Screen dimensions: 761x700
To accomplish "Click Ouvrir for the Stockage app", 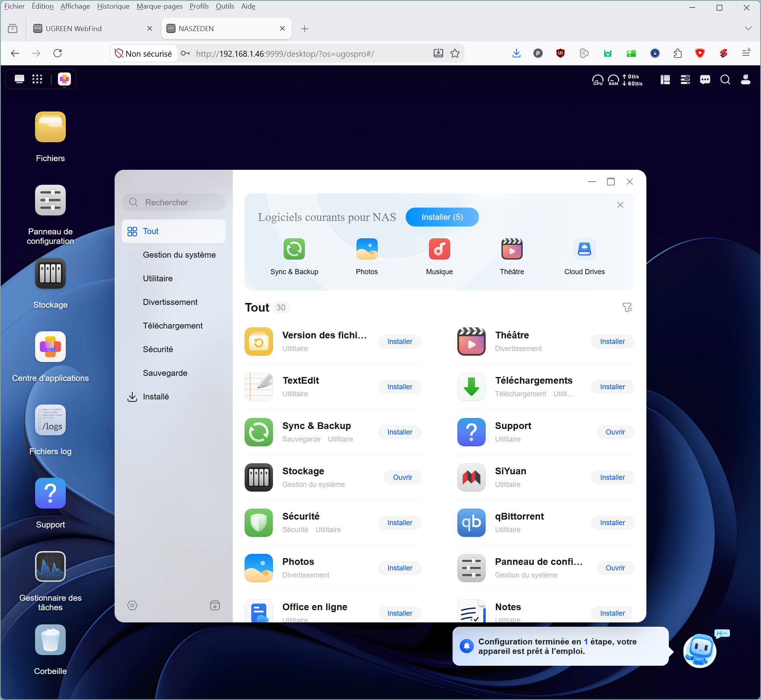I will tap(403, 477).
